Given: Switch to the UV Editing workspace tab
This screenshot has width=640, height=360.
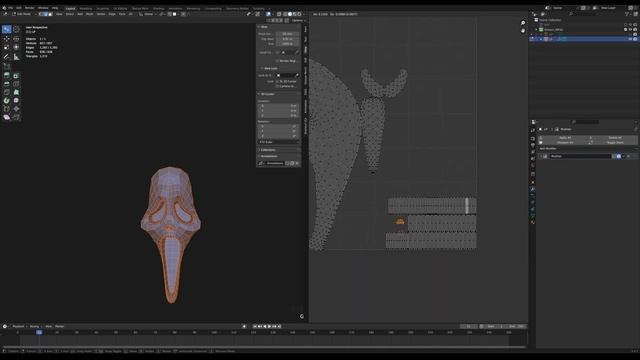Looking at the screenshot, I should (120, 8).
